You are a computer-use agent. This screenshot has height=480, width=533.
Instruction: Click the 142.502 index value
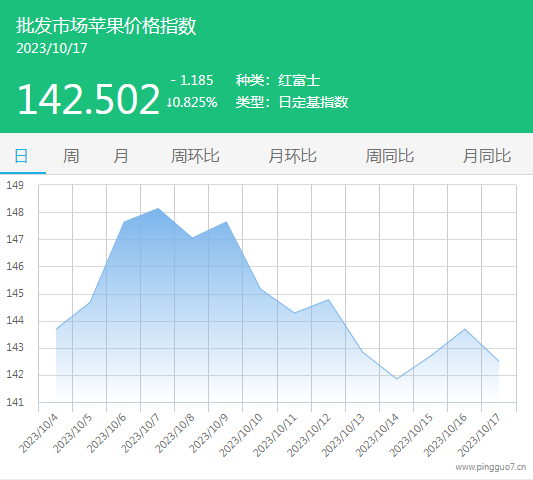88,99
